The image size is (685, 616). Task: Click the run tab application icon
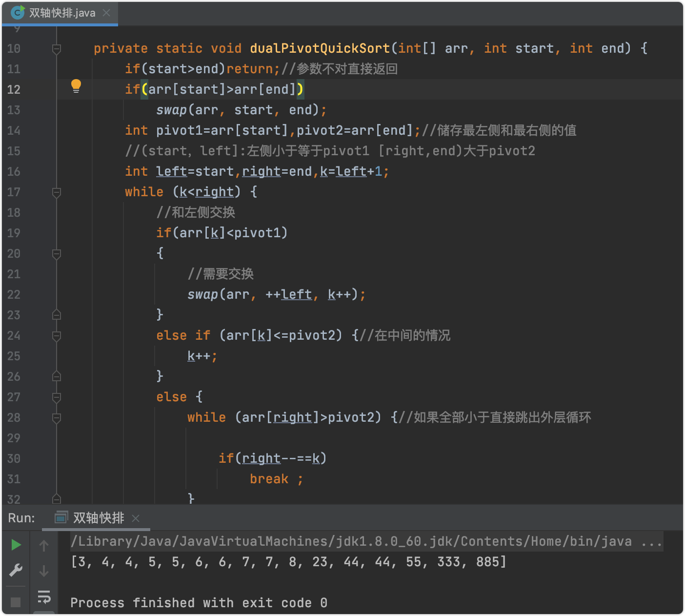61,517
